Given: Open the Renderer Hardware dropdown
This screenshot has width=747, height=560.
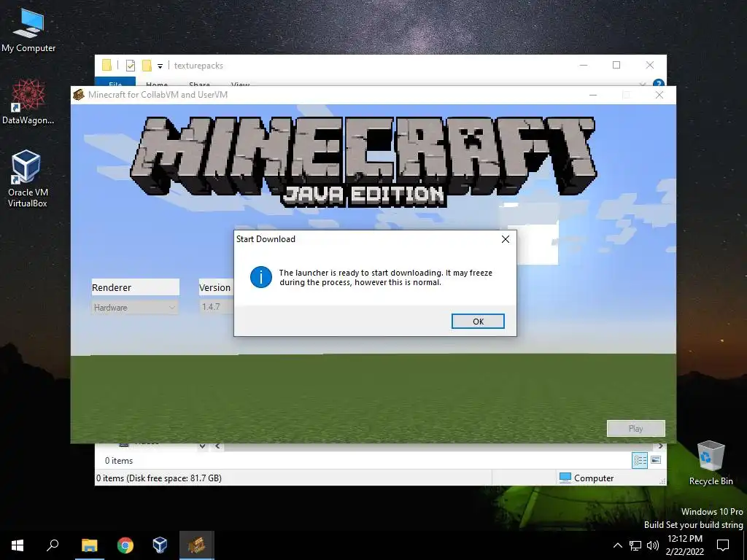Looking at the screenshot, I should (x=135, y=308).
